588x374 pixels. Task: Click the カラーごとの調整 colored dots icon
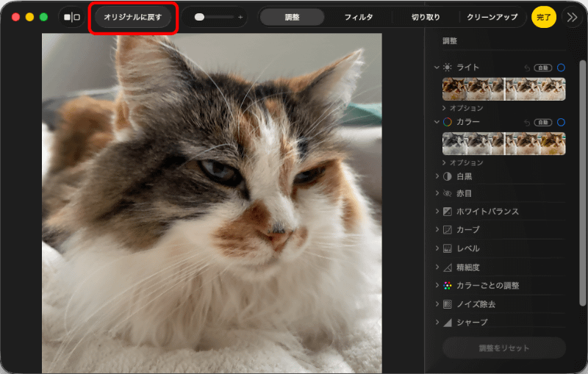(x=448, y=286)
